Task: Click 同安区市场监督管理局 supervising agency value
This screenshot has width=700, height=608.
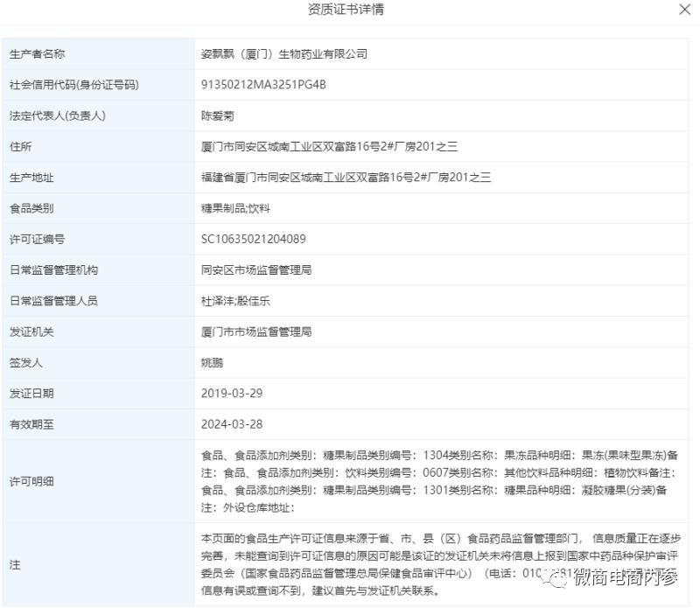Action: [255, 270]
